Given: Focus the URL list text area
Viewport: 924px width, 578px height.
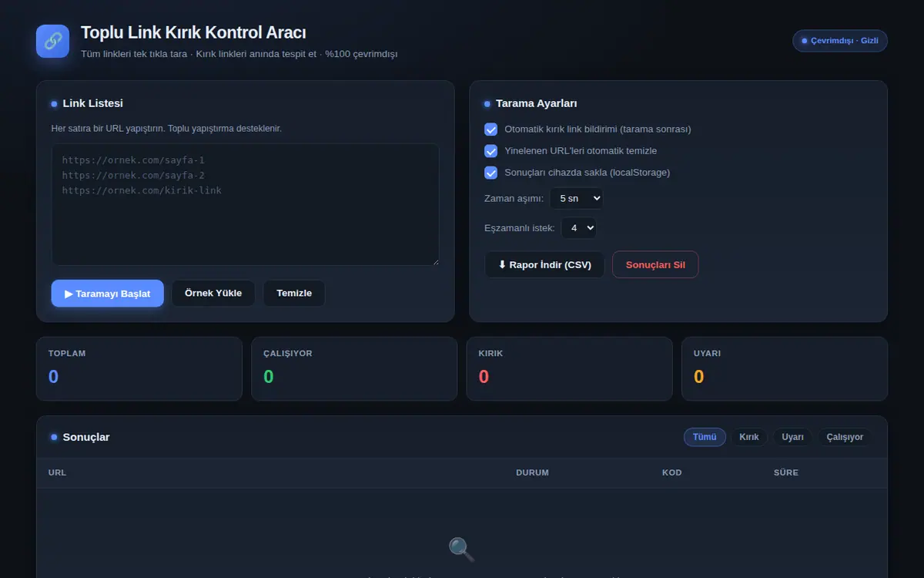Looking at the screenshot, I should pyautogui.click(x=246, y=204).
